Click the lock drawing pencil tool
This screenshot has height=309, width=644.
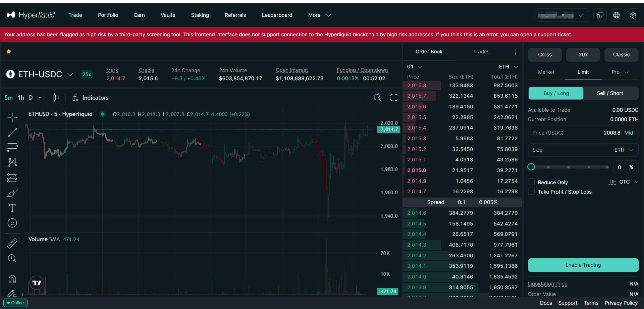(12, 293)
